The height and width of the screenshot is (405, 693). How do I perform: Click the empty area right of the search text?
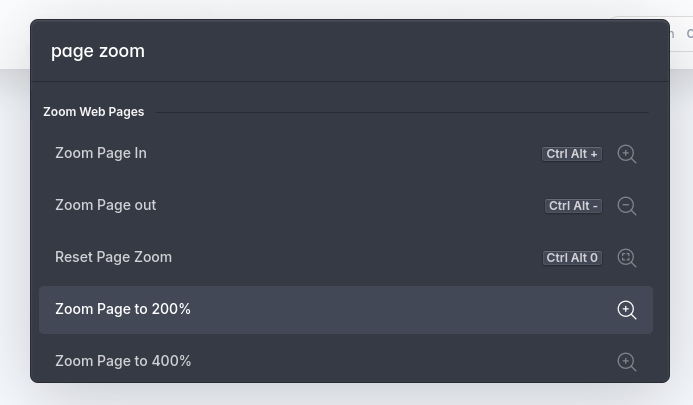coord(398,51)
